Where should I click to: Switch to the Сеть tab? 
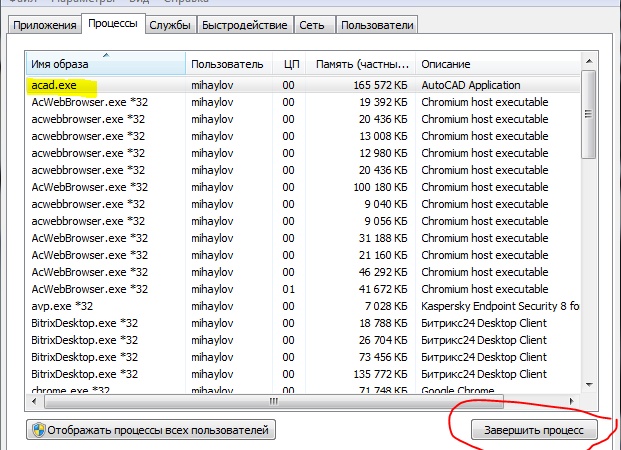312,25
